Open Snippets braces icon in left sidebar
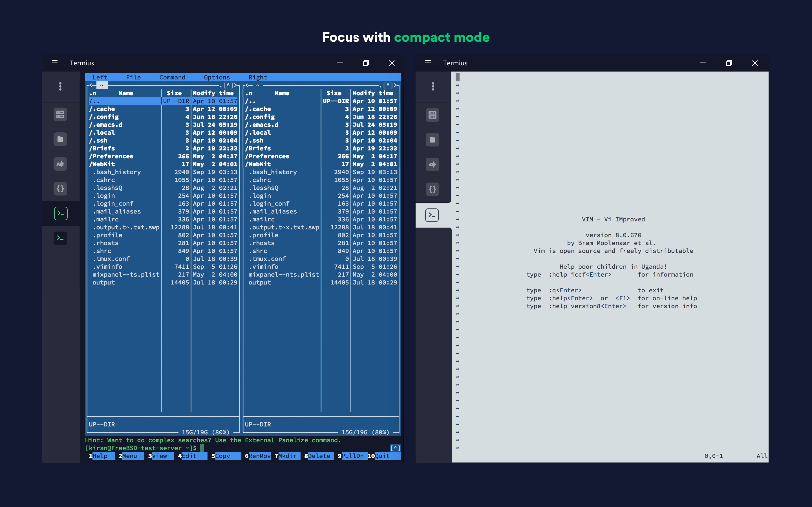 pos(60,189)
